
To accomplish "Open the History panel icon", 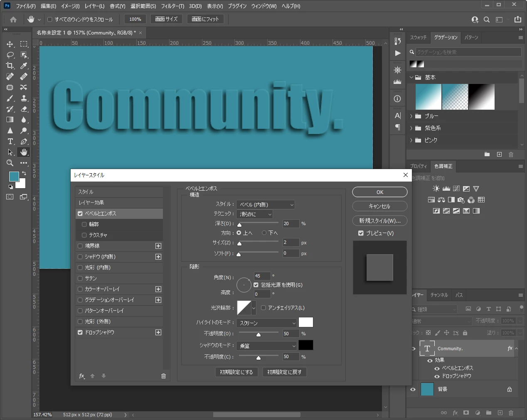I will click(398, 41).
